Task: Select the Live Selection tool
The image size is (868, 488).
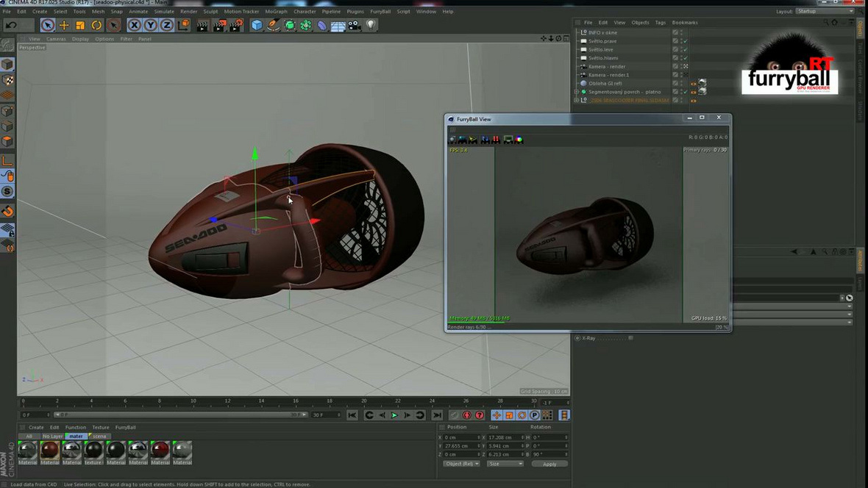Action: 47,24
